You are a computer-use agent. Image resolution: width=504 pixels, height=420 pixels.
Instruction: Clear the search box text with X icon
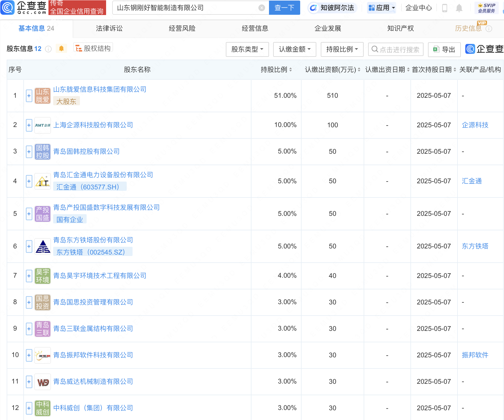(x=261, y=8)
